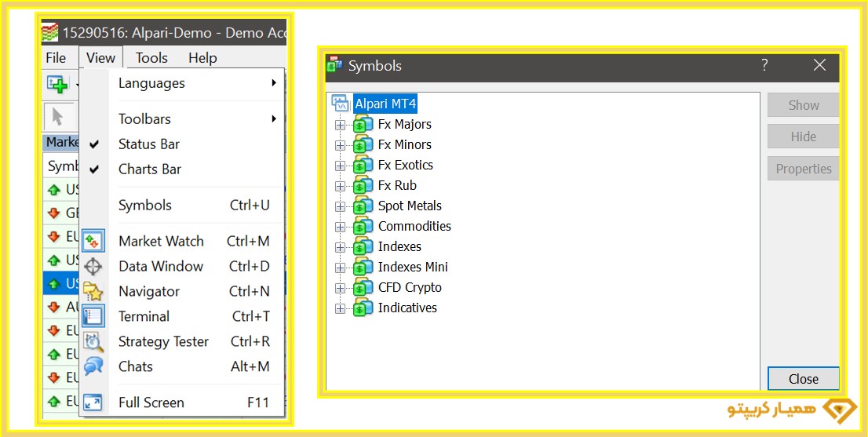Expand the Indicatives tree node
The height and width of the screenshot is (437, 868).
tap(340, 309)
